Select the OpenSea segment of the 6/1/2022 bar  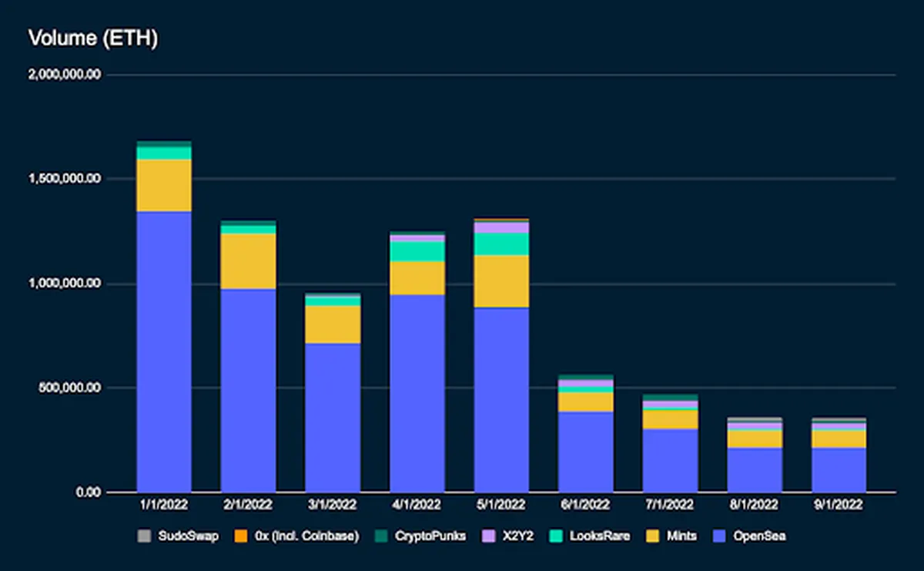click(x=585, y=451)
